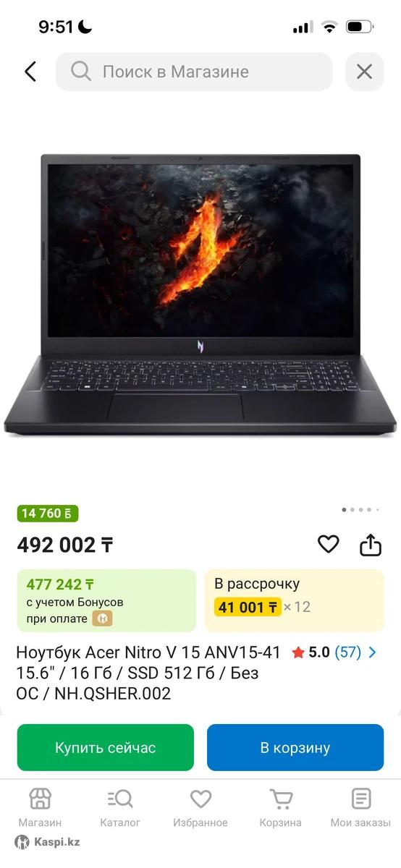Open the Каталог tab
Image resolution: width=401 pixels, height=868 pixels.
[x=120, y=807]
